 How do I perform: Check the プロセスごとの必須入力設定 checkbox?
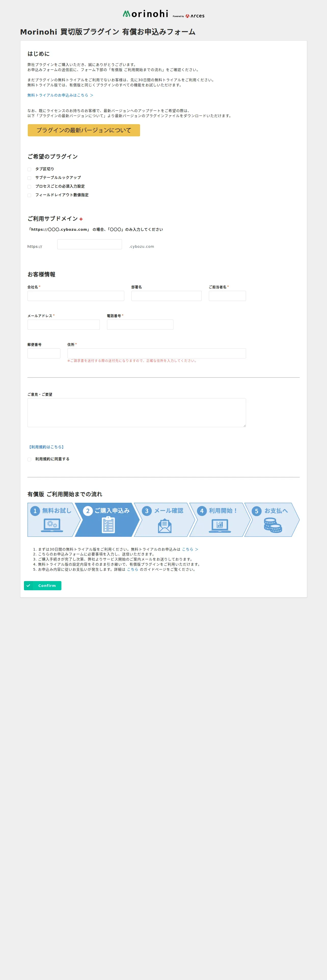click(29, 187)
